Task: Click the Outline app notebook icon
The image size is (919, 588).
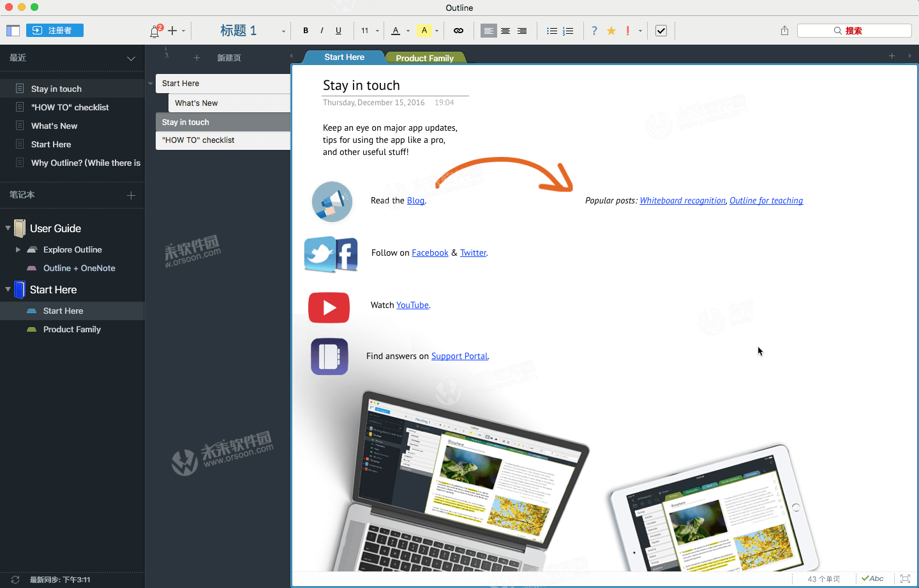Action: coord(329,356)
